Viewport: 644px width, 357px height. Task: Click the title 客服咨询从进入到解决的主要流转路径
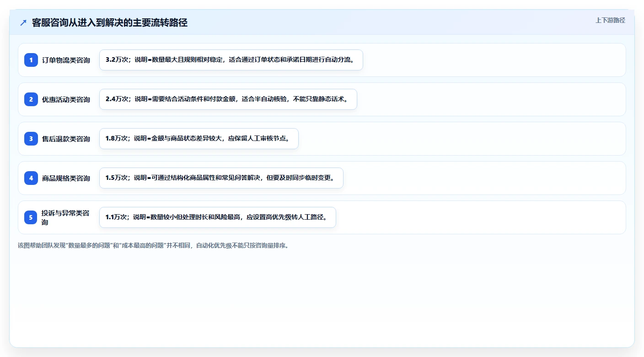pos(110,23)
